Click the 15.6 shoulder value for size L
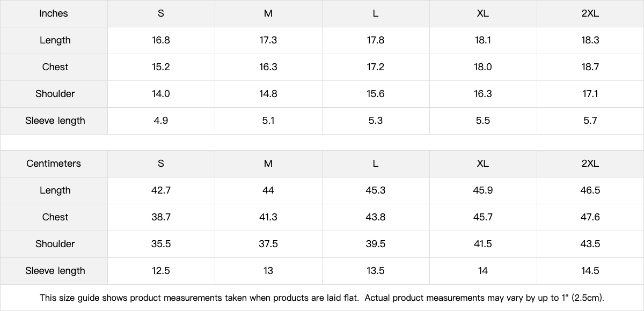 (375, 94)
